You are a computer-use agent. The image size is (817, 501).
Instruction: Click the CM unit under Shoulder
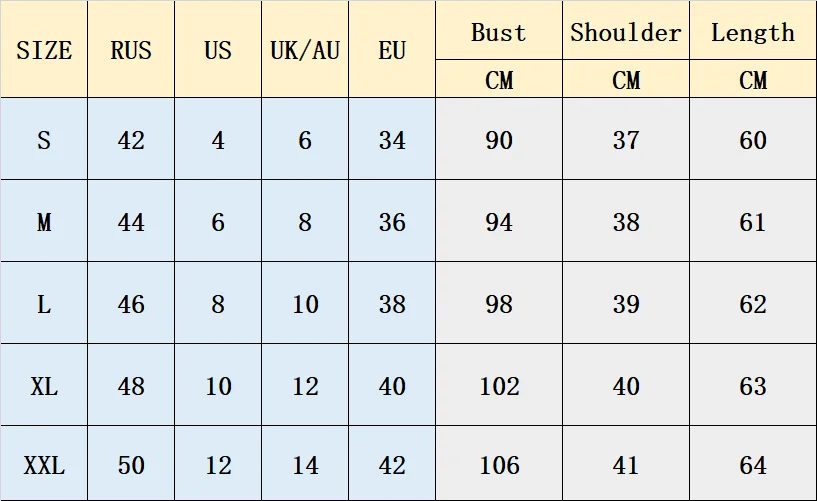(626, 80)
